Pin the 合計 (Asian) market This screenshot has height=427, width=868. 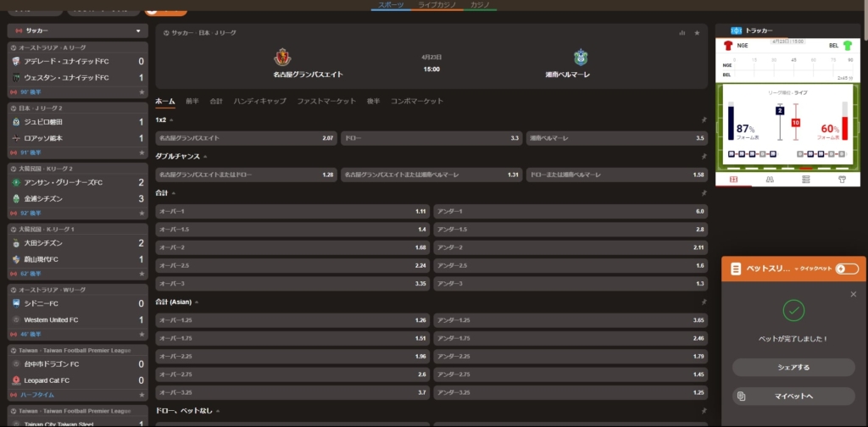[704, 302]
